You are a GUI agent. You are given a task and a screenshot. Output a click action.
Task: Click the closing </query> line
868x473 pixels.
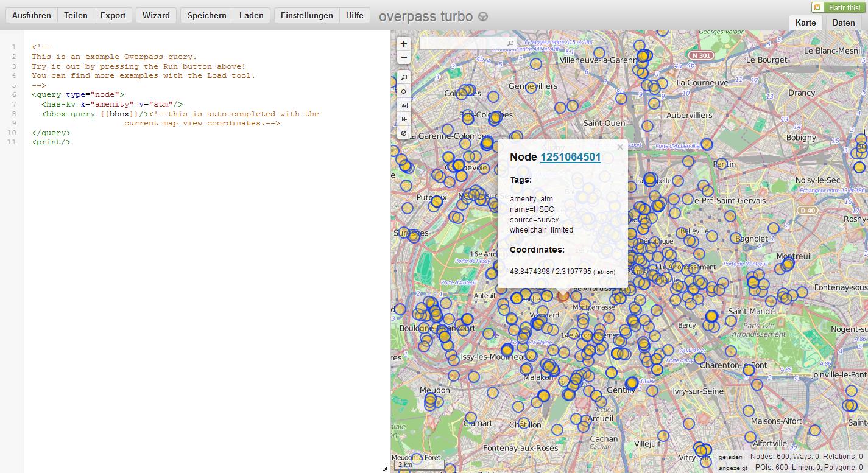[x=51, y=133]
